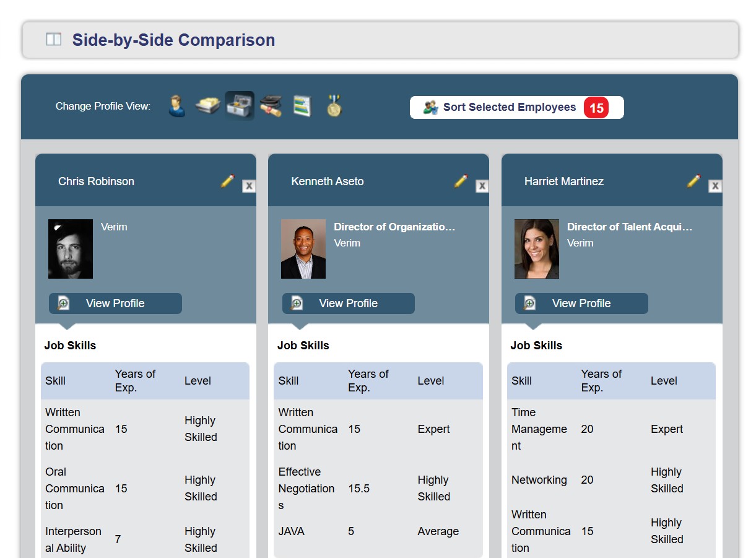The image size is (756, 558).
Task: Click Sort Selected Employees button
Action: coord(509,107)
